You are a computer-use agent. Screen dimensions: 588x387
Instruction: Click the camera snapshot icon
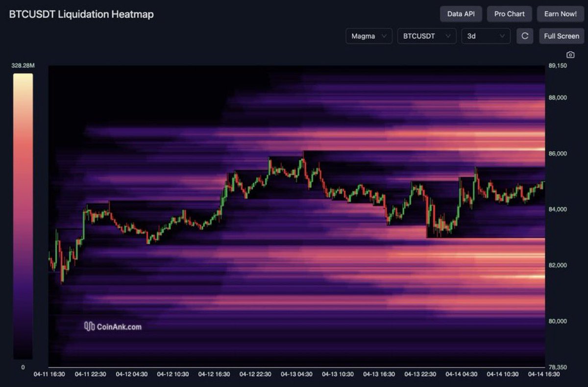click(x=570, y=55)
